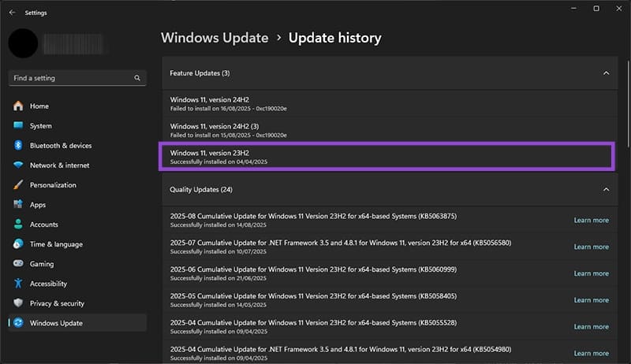Click the Windows Update sync icon
The height and width of the screenshot is (364, 631).
[18, 322]
